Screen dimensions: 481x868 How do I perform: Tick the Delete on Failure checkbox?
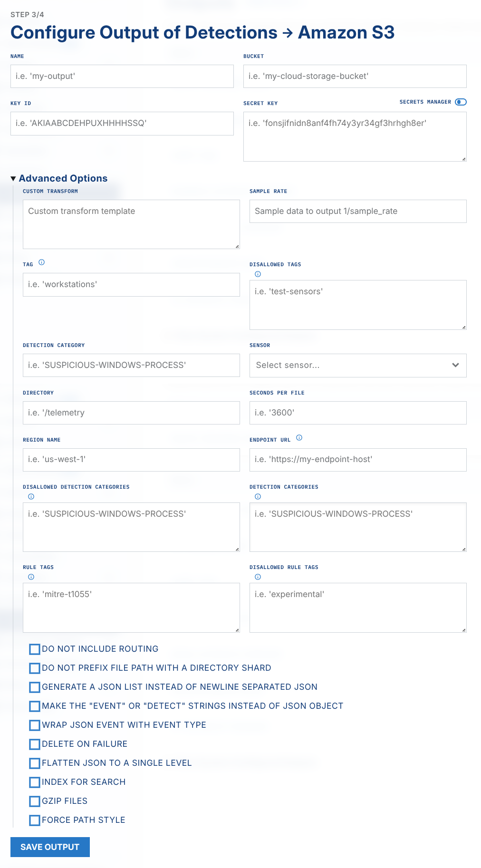tap(35, 744)
